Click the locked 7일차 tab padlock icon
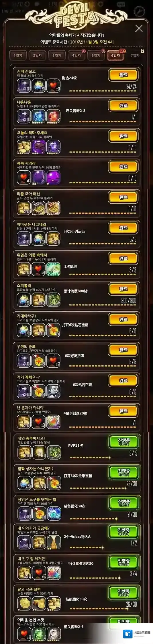The height and width of the screenshot is (644, 153). click(142, 51)
